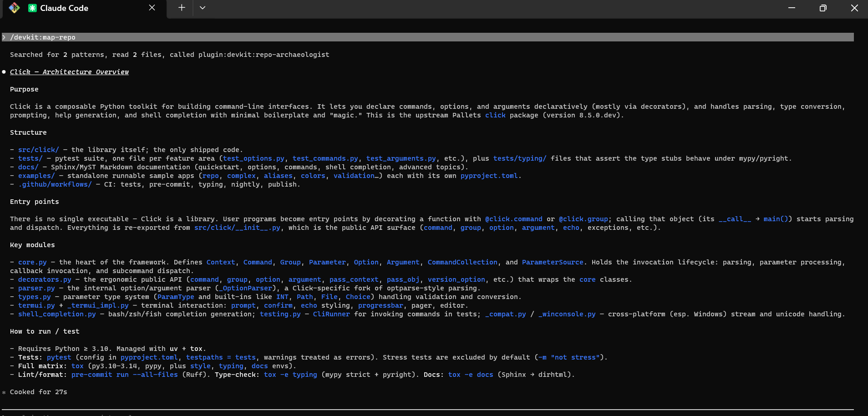Expand the tab profile dropdown chevron
The image size is (868, 416).
203,8
